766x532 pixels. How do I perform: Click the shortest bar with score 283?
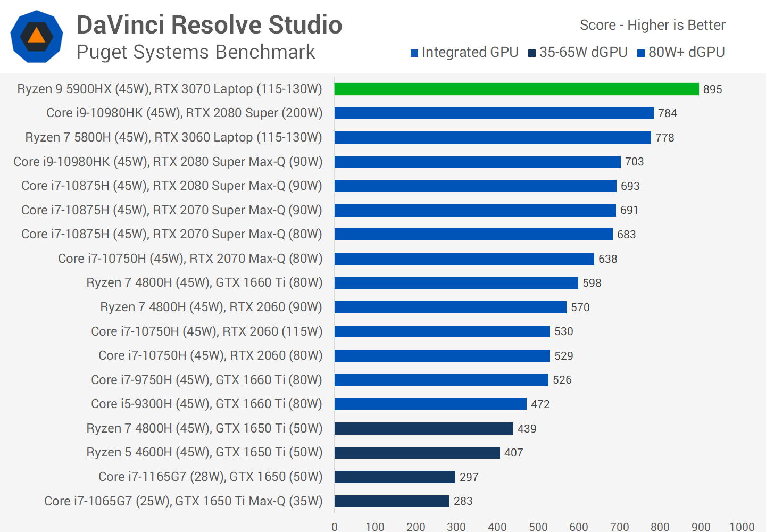click(x=392, y=501)
